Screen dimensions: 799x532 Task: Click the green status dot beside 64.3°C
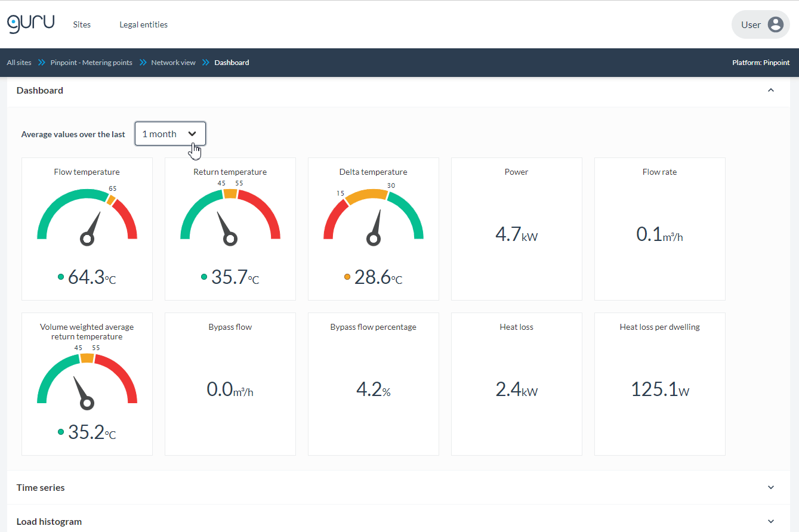point(61,277)
